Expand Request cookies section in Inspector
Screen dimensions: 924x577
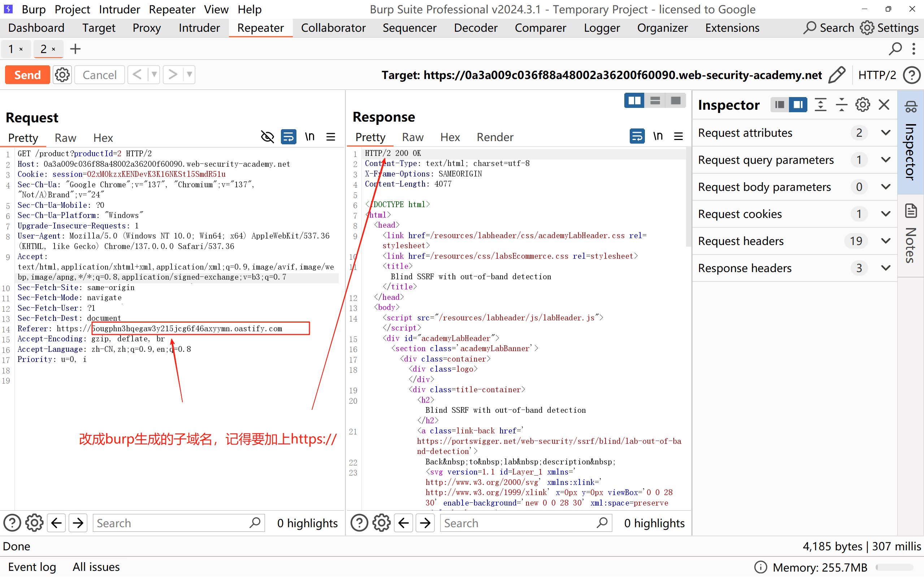886,214
